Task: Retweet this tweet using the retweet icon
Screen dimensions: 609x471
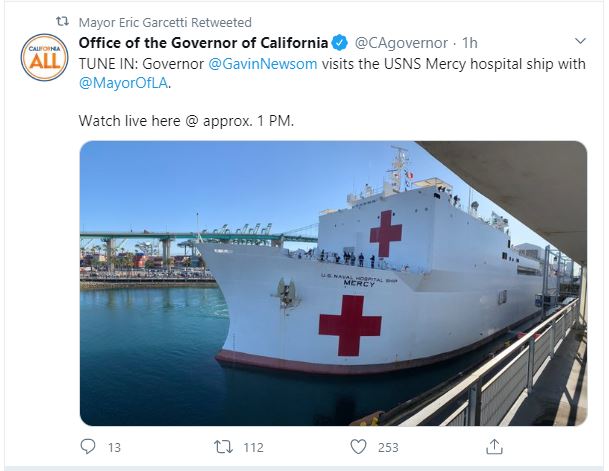Action: click(224, 447)
